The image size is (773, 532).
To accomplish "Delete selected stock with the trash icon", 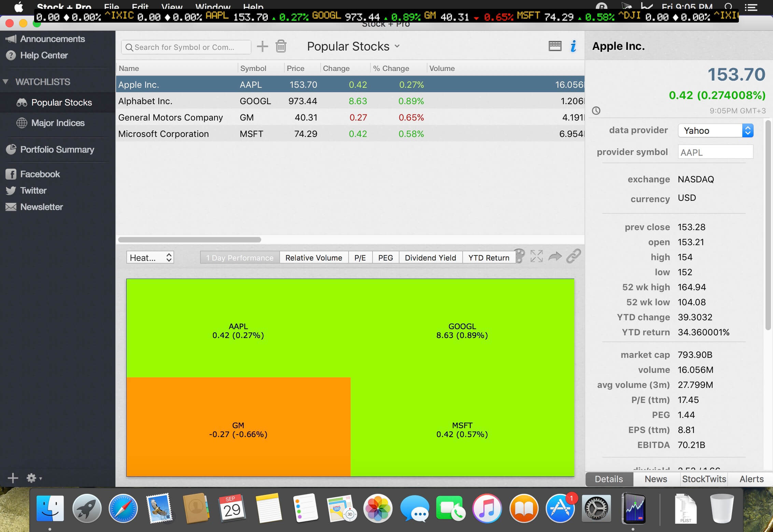I will click(281, 46).
